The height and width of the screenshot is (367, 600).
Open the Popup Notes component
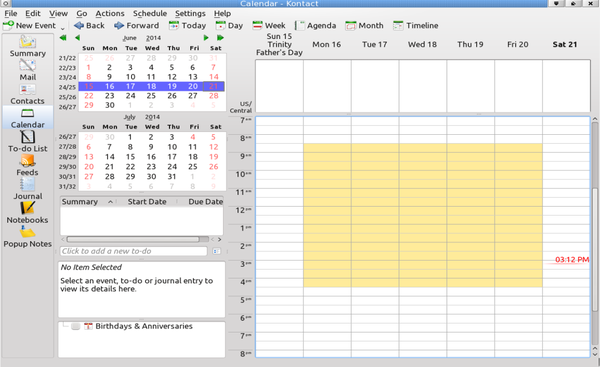(28, 237)
